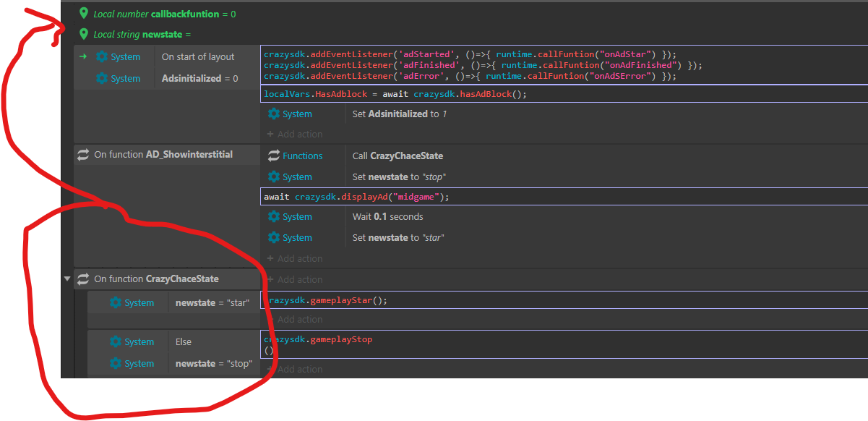This screenshot has width=868, height=421.
Task: Click the gear icon of Set newstate to "stop" action
Action: coord(274,177)
